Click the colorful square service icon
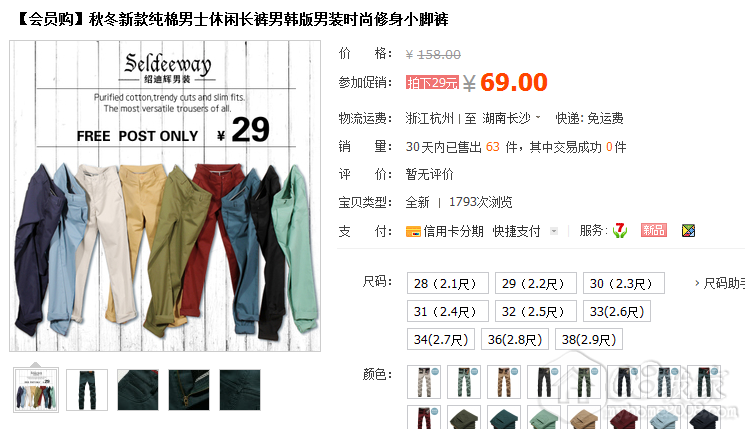The height and width of the screenshot is (429, 745). (688, 231)
